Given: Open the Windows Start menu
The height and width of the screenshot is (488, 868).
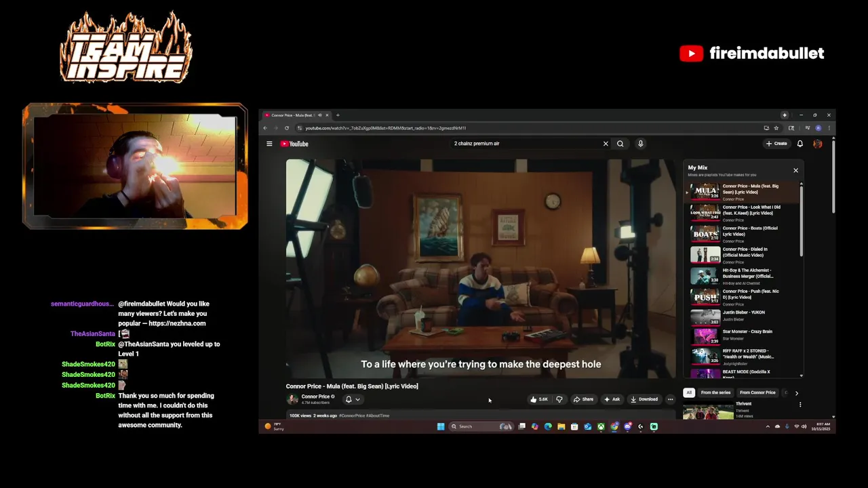Looking at the screenshot, I should (441, 426).
